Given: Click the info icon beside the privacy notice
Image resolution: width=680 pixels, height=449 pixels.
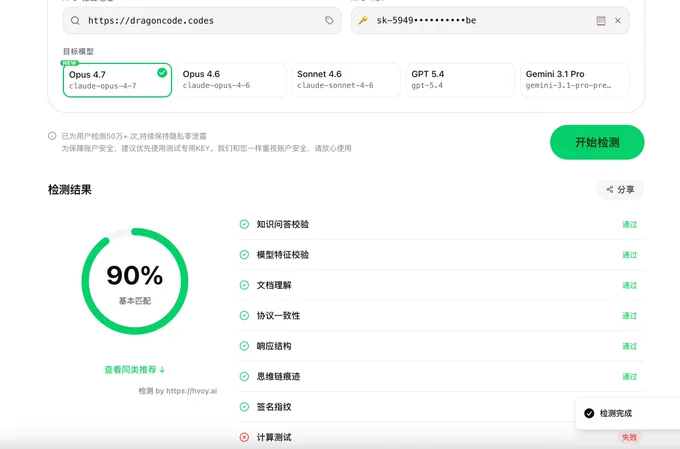Looking at the screenshot, I should pos(52,136).
